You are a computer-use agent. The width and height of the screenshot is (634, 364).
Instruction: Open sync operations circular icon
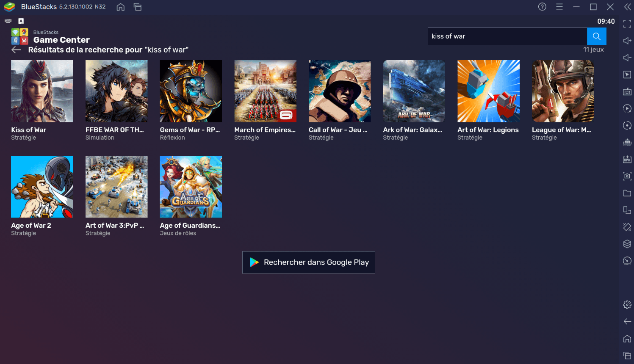point(627,125)
